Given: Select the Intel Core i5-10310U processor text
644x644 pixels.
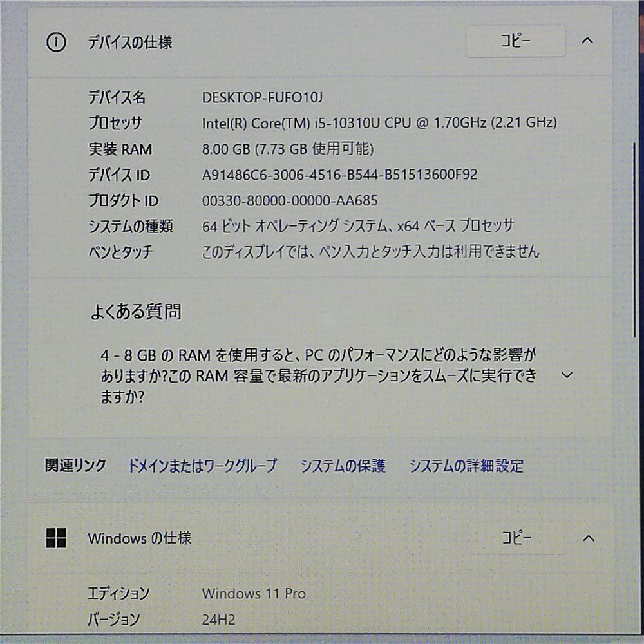Looking at the screenshot, I should click(380, 123).
